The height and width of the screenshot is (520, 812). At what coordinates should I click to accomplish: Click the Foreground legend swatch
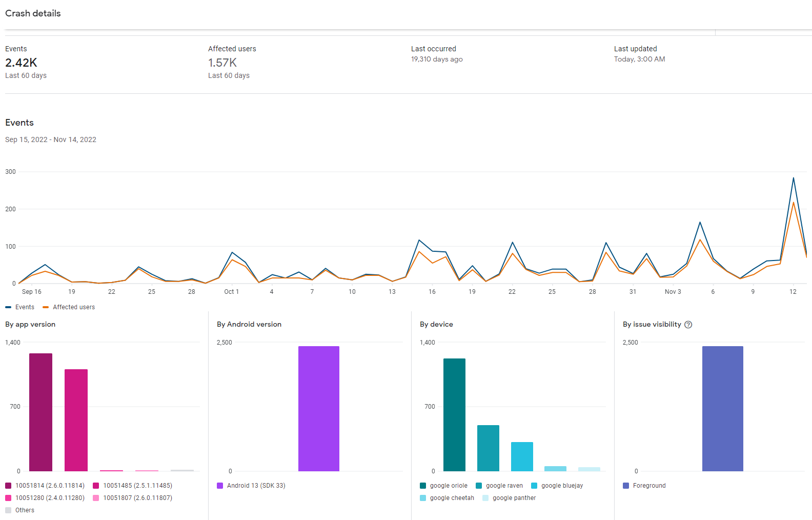(626, 486)
